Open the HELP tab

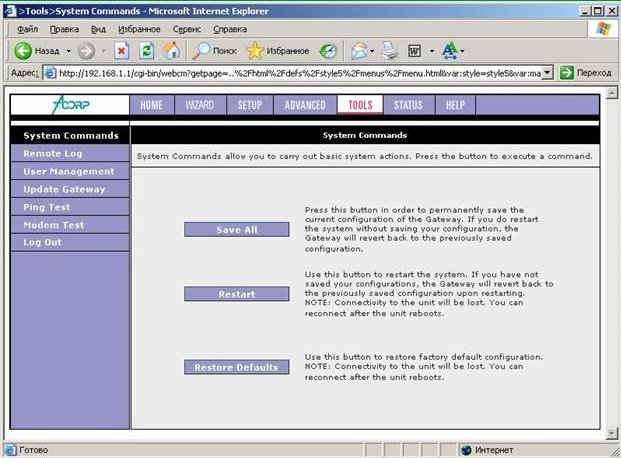[x=455, y=105]
